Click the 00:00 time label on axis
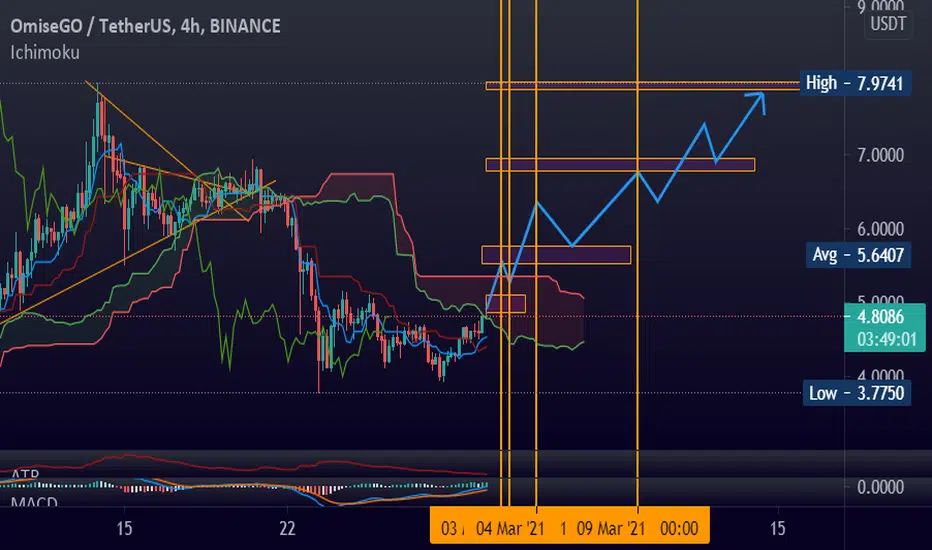The width and height of the screenshot is (932, 550). (679, 529)
